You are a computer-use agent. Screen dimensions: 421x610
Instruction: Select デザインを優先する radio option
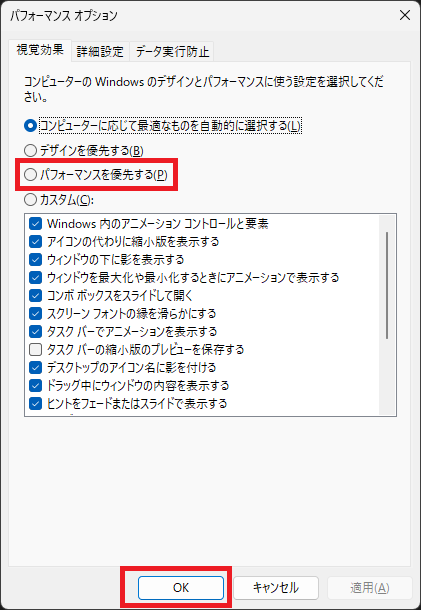click(x=30, y=151)
